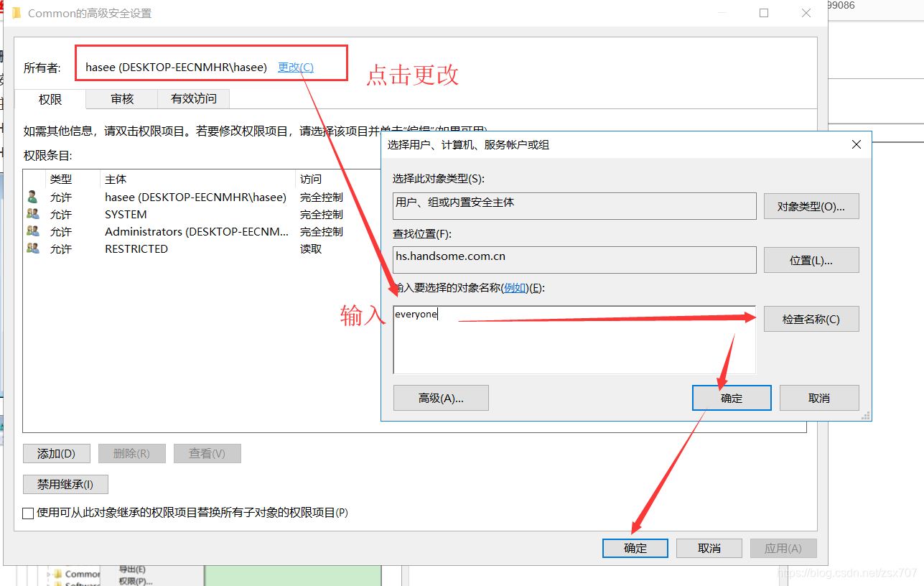Screen dimensions: 924x586
Task: Click the object type field 用户、组或内置安全主体
Action: (574, 205)
